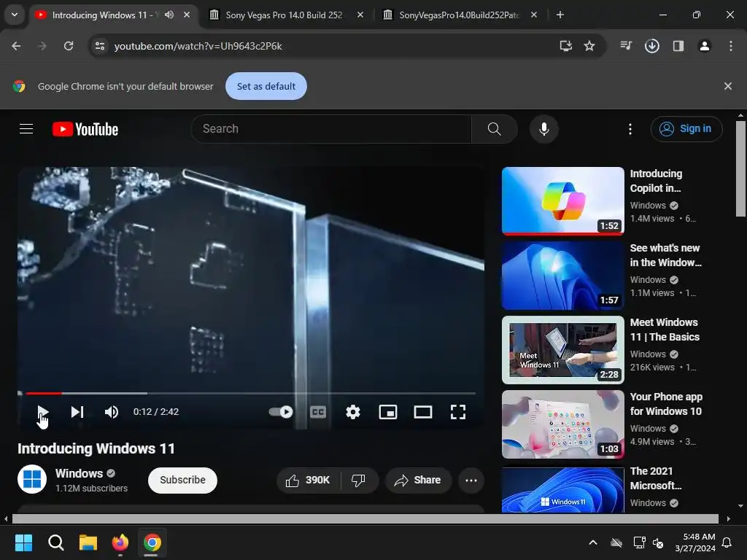Click the search magnifier button
747x560 pixels.
coord(494,128)
